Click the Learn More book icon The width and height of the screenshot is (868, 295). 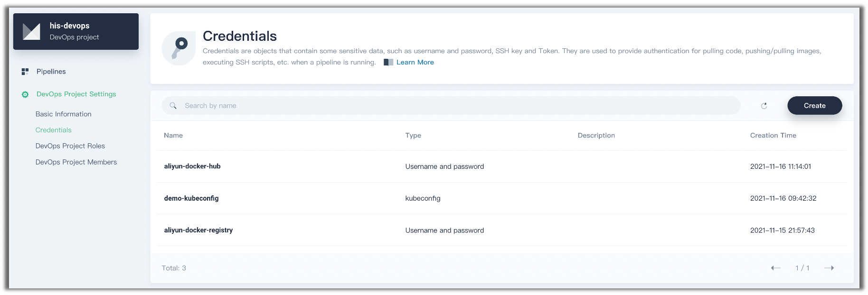[388, 62]
